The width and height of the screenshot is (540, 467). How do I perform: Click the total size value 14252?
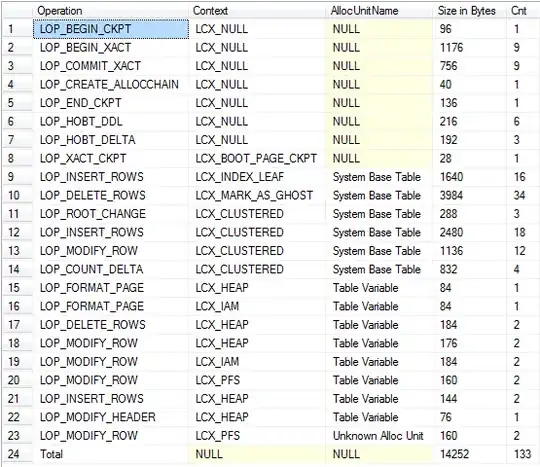coord(454,454)
